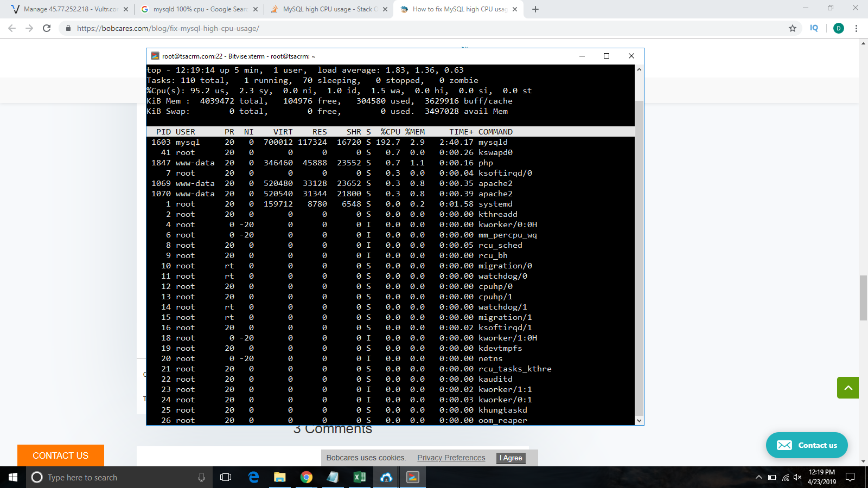Open a new browser tab
Screen dimensions: 868x488
535,9
